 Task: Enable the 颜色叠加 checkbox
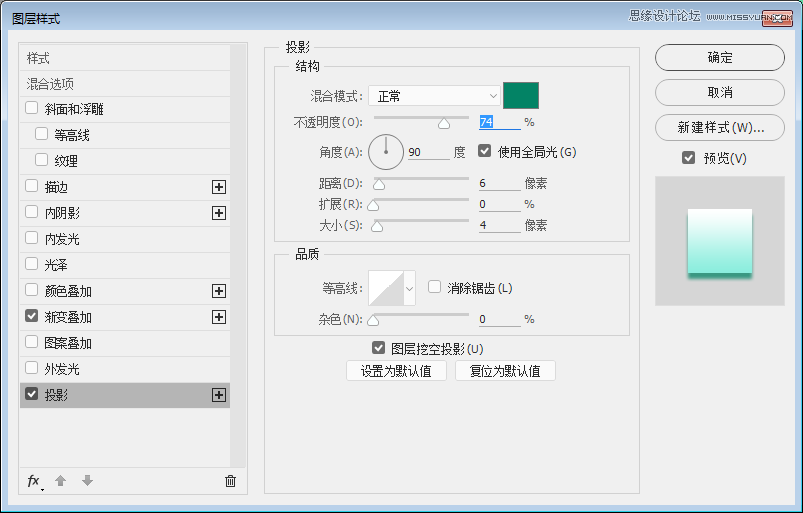[32, 290]
